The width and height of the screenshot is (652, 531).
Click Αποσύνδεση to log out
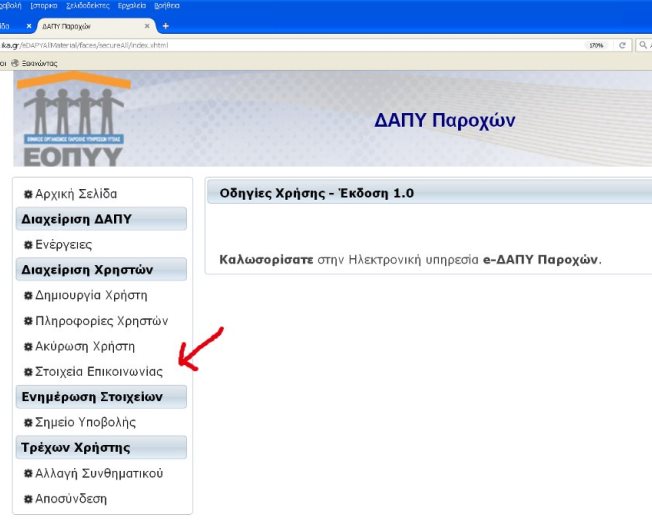[71, 499]
